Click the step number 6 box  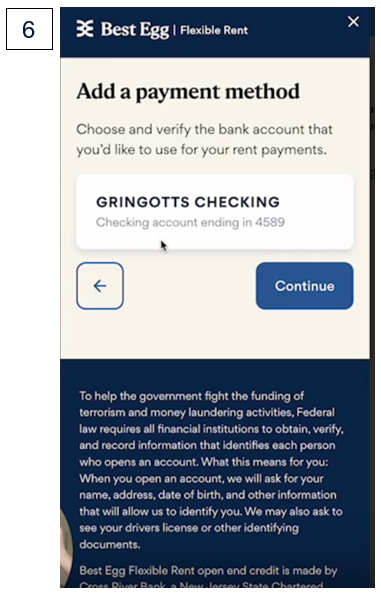(29, 29)
